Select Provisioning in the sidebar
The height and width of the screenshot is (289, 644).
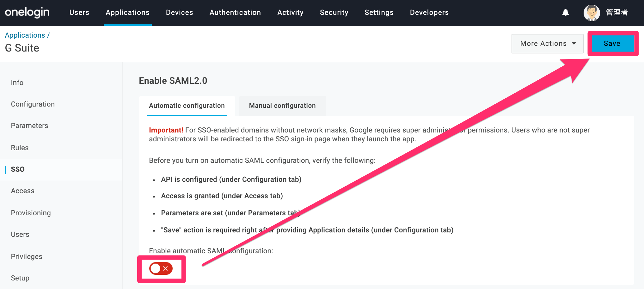point(31,213)
